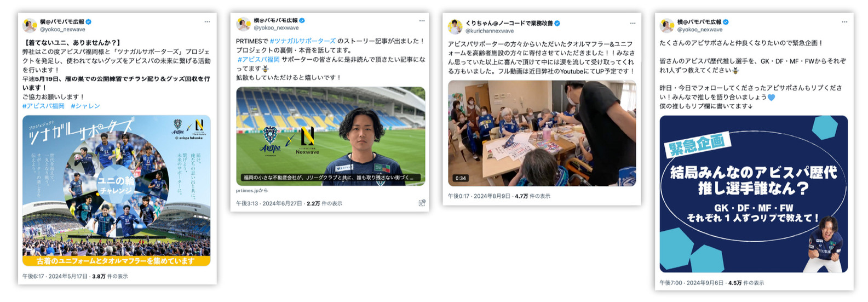Open @kurichannexwave profile handle

(490, 31)
